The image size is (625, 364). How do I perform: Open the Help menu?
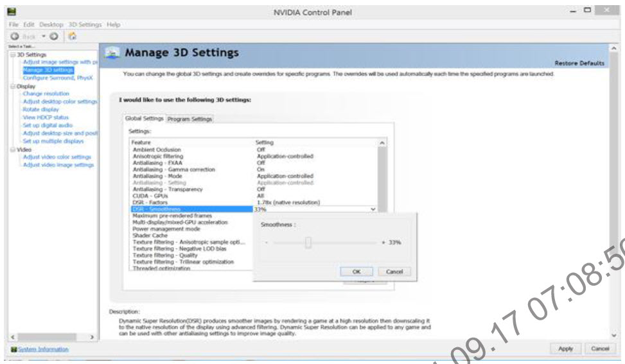(x=113, y=24)
